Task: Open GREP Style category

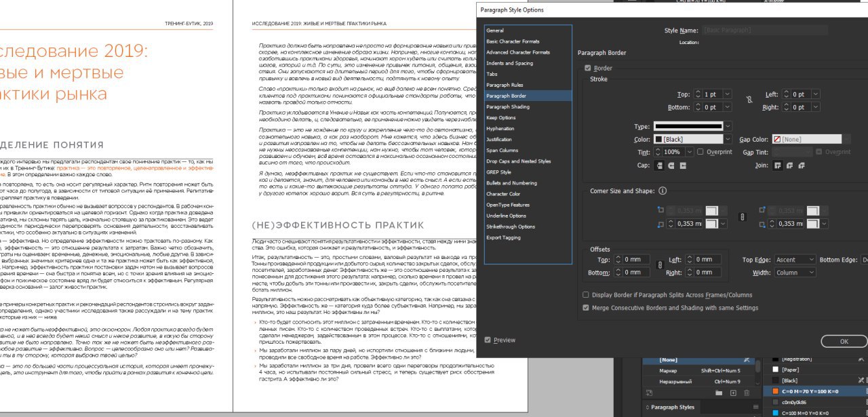Action: pyautogui.click(x=528, y=172)
